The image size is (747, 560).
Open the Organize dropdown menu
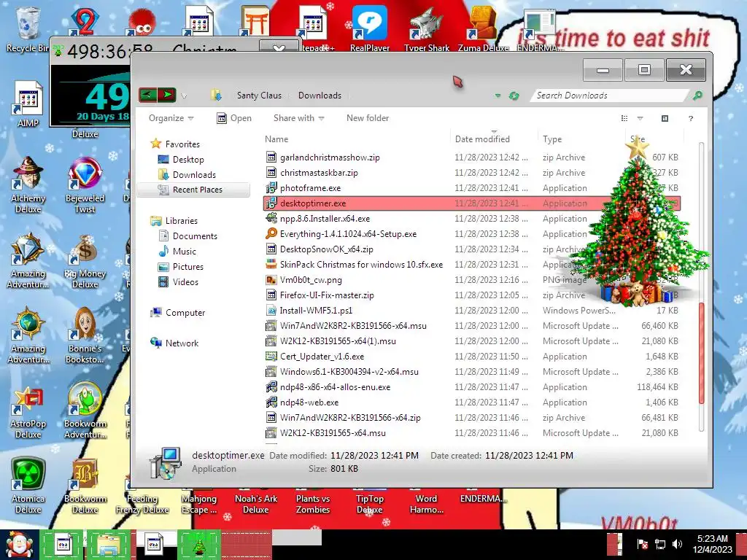click(171, 118)
